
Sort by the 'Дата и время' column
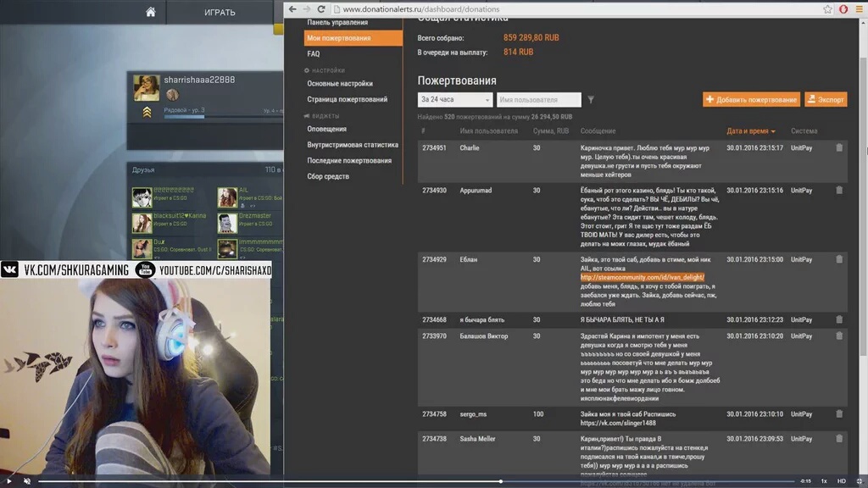pos(751,131)
